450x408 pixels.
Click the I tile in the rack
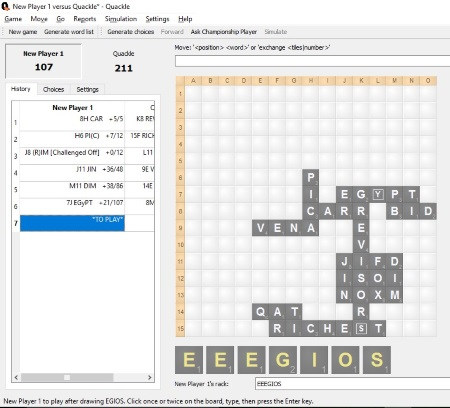(x=314, y=360)
